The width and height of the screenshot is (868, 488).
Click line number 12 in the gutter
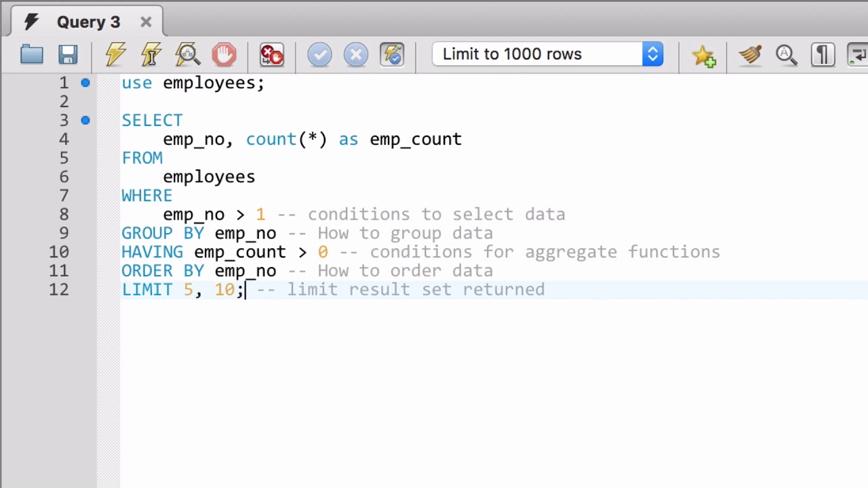click(59, 289)
